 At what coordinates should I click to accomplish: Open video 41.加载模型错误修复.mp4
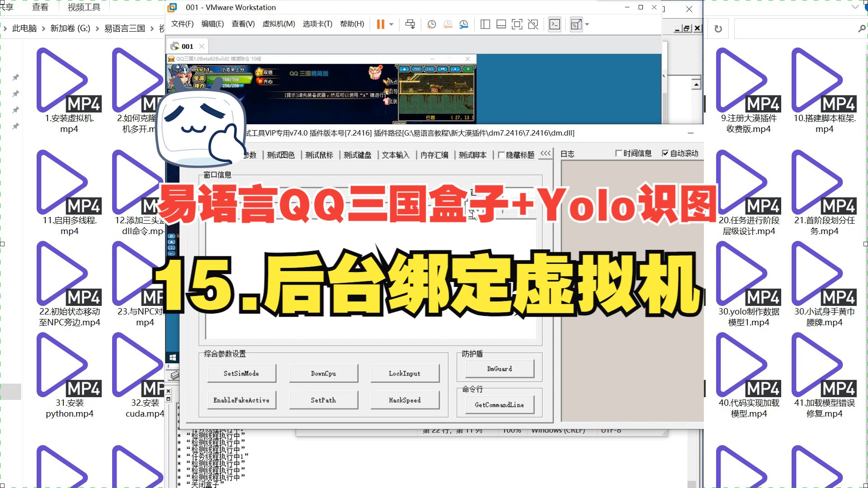click(824, 375)
